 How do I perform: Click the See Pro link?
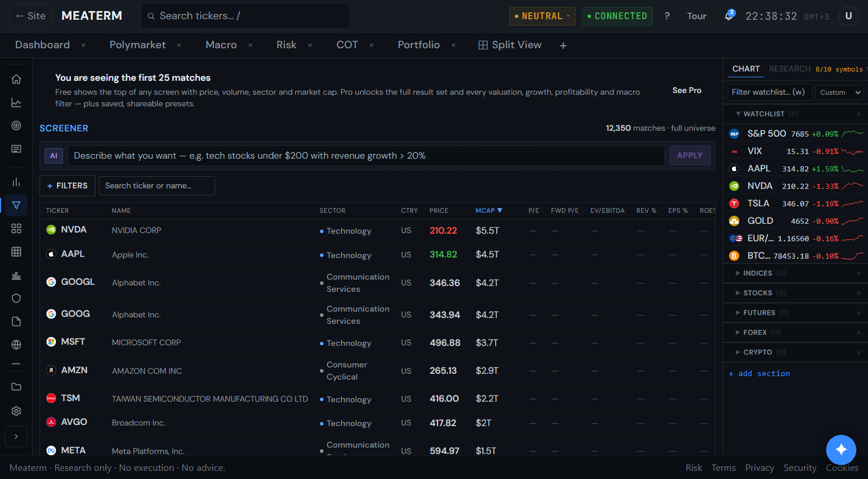686,90
